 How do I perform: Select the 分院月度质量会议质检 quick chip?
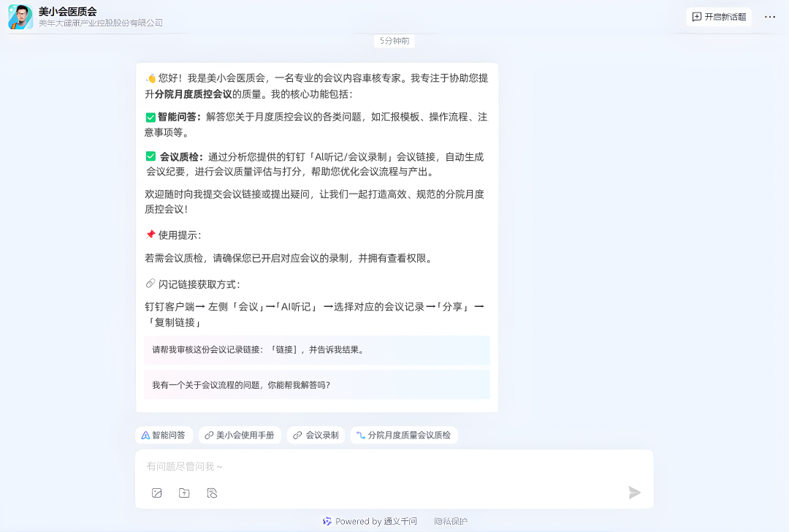pos(404,435)
